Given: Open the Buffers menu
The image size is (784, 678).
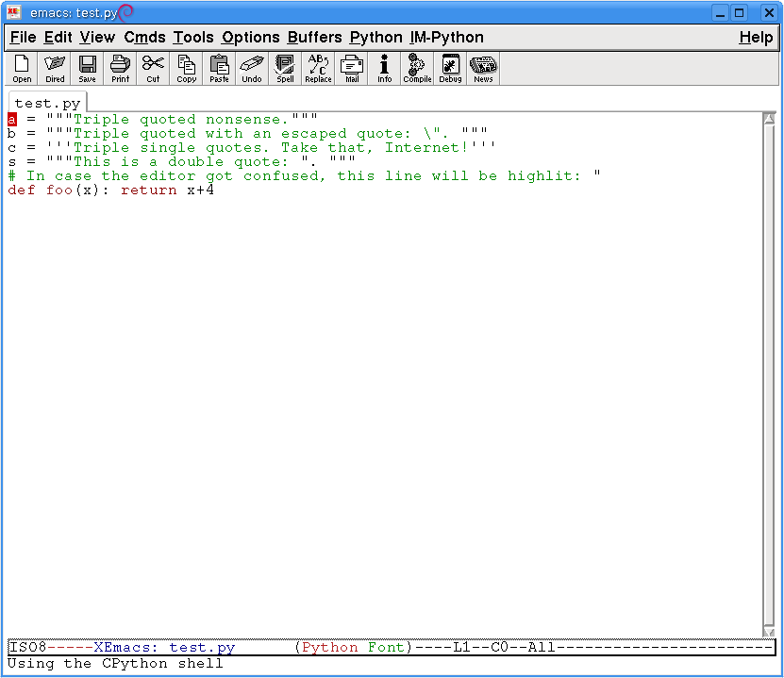Looking at the screenshot, I should (314, 38).
